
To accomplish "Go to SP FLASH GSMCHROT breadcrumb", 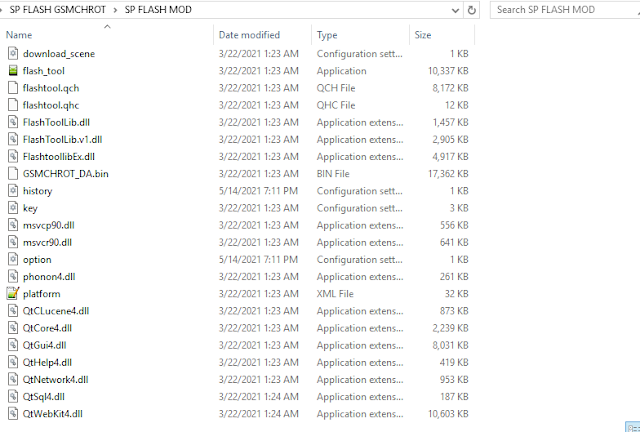I will tap(58, 10).
